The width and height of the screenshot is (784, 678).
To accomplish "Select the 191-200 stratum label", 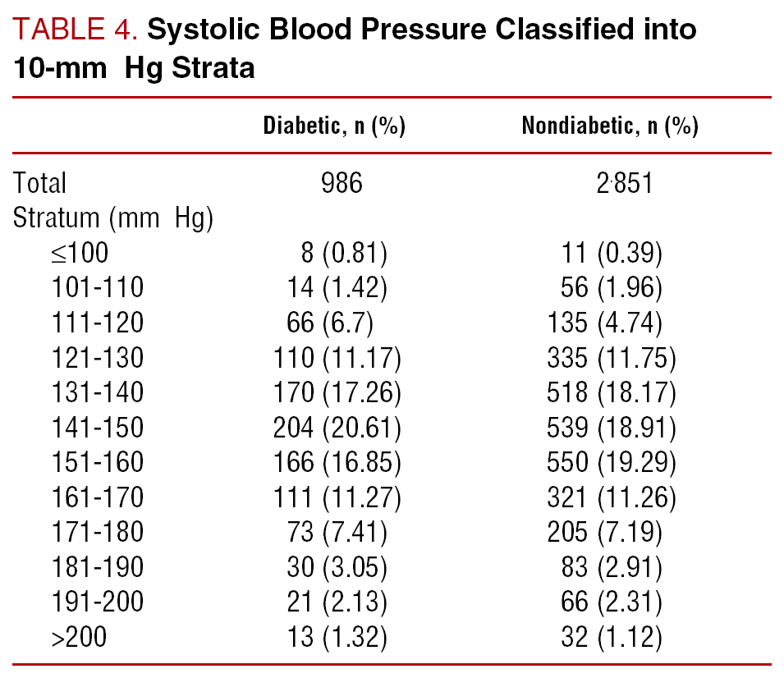I will 97,602.
